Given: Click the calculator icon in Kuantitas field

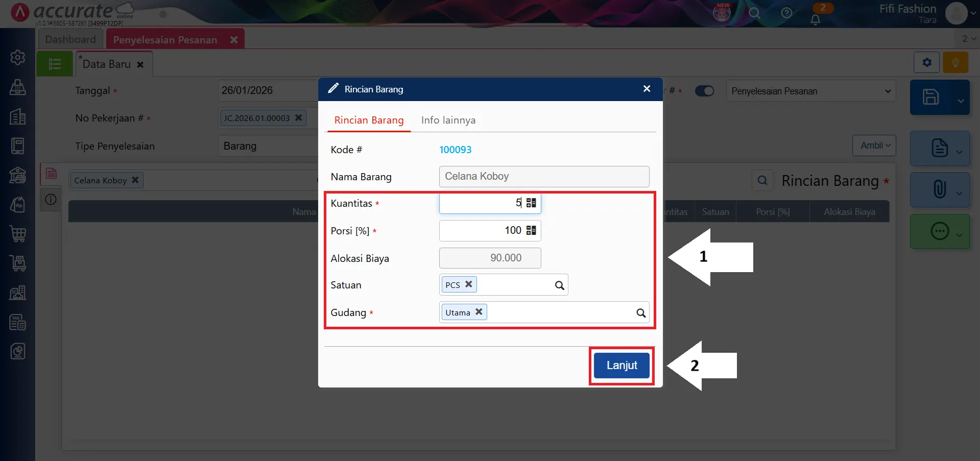Looking at the screenshot, I should point(531,203).
